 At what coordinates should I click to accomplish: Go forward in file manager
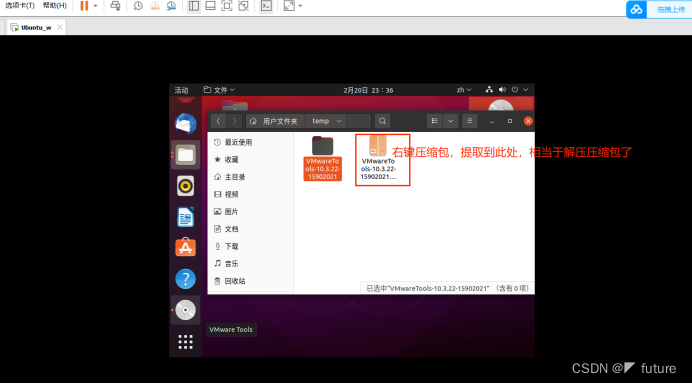pyautogui.click(x=234, y=121)
